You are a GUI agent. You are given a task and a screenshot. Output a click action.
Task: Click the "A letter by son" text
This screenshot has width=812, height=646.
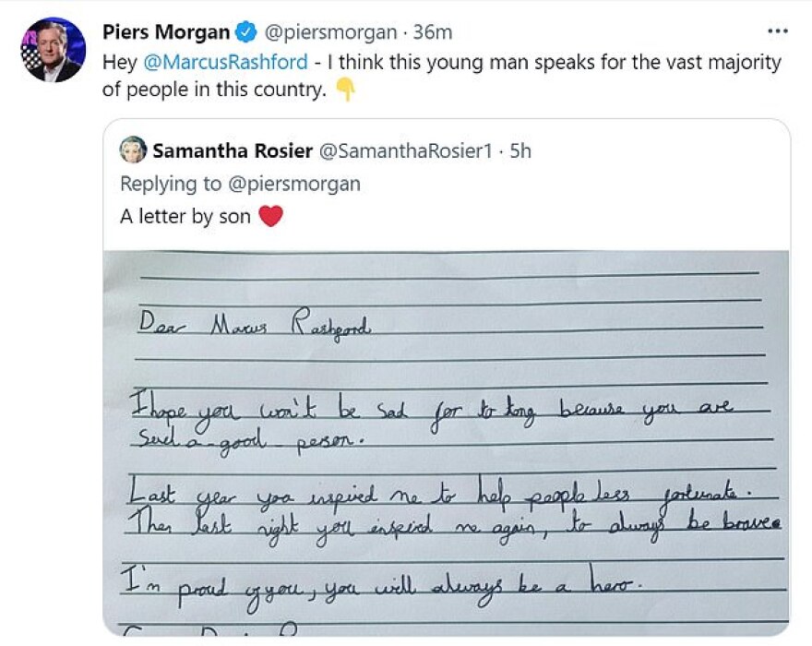(x=185, y=217)
